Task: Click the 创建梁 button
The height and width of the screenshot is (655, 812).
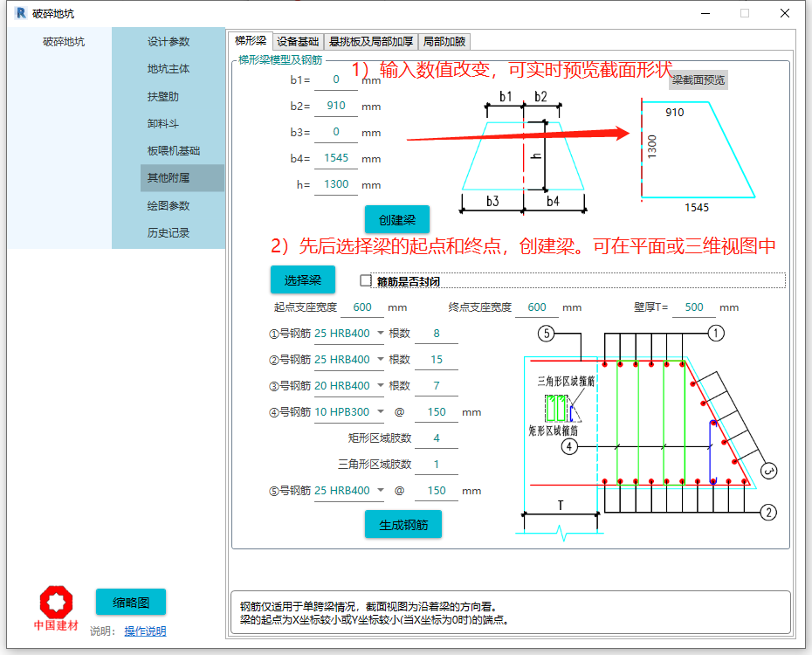Action: click(397, 219)
